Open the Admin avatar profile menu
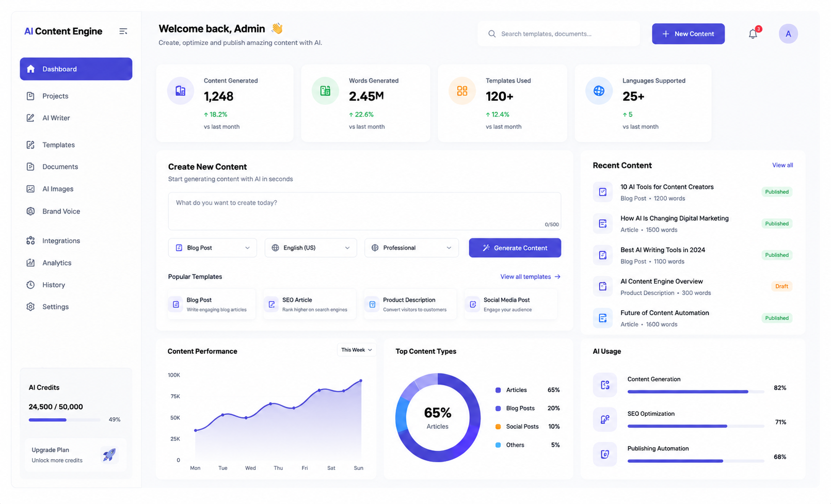 788,34
